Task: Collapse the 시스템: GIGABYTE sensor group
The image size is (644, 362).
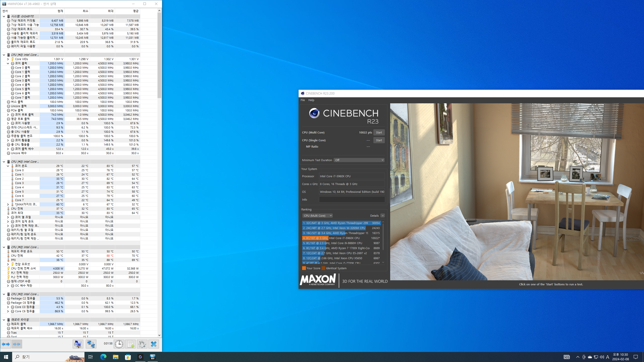Action: [4, 16]
